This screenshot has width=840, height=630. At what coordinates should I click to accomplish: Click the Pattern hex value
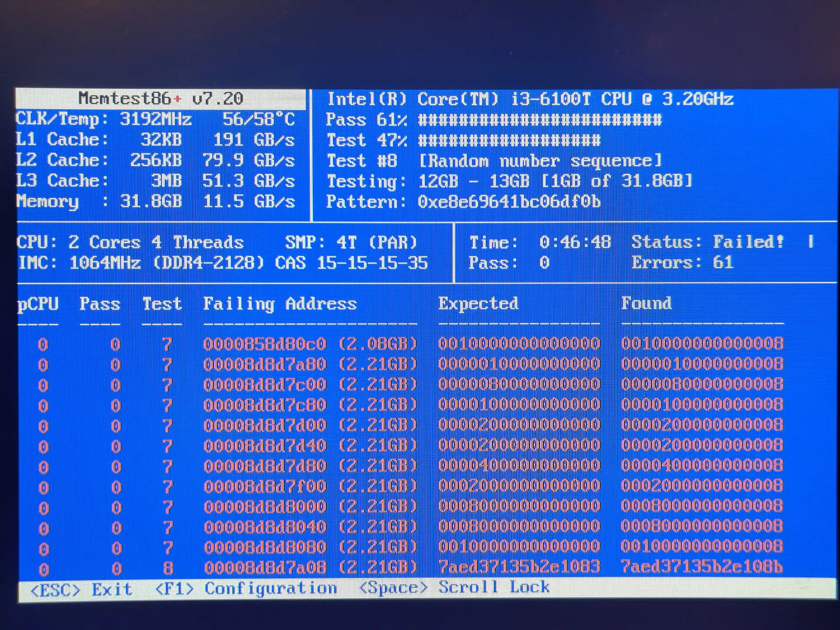[509, 202]
